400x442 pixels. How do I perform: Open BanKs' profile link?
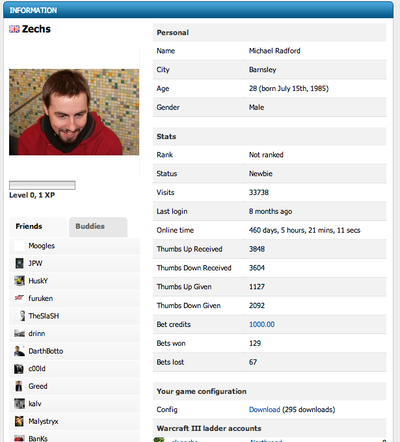38,438
